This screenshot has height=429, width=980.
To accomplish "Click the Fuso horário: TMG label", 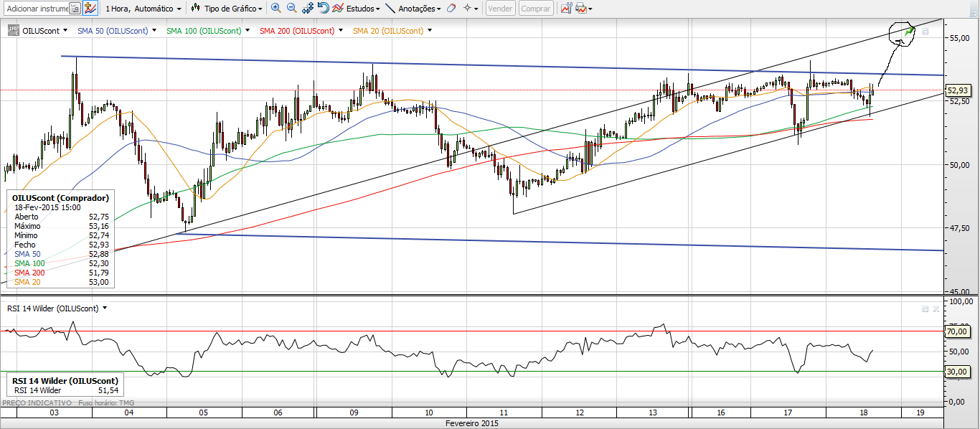I will click(x=106, y=403).
